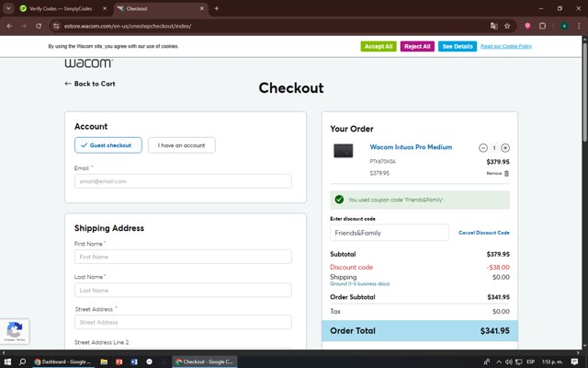The height and width of the screenshot is (368, 588).
Task: Click the Last Name field
Action: [183, 291]
